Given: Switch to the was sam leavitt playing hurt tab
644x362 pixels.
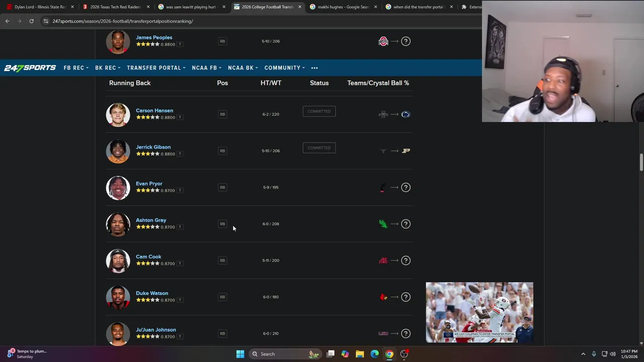Looking at the screenshot, I should 191,7.
